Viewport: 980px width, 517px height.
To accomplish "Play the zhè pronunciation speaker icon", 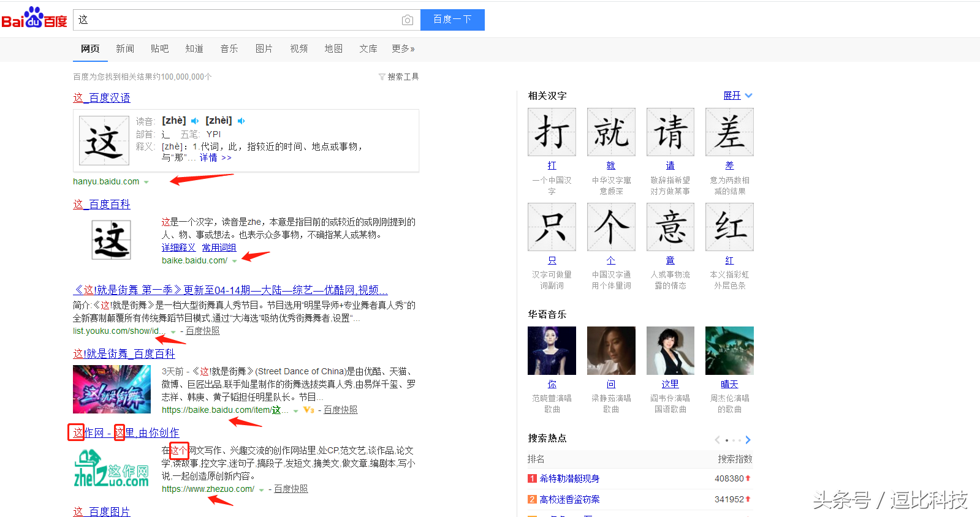I will coord(195,121).
